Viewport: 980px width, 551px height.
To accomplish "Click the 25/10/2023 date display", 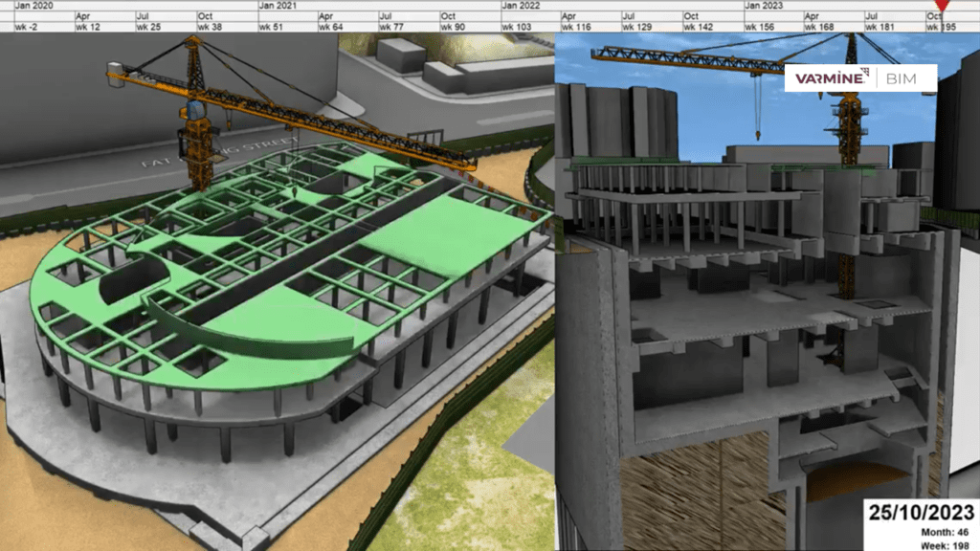I will coord(921,512).
